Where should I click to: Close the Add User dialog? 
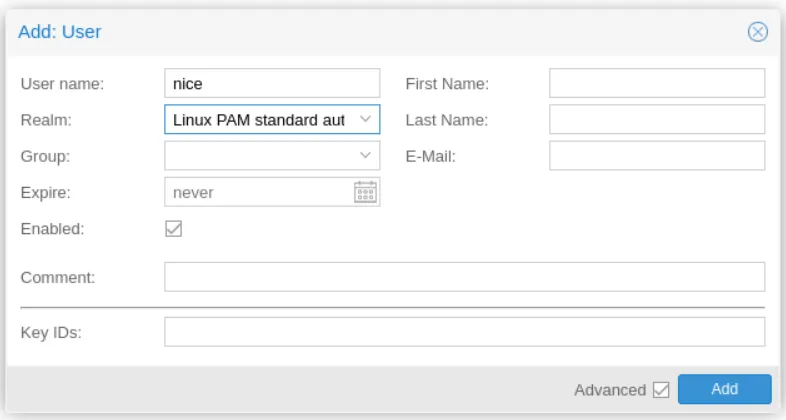(x=757, y=32)
